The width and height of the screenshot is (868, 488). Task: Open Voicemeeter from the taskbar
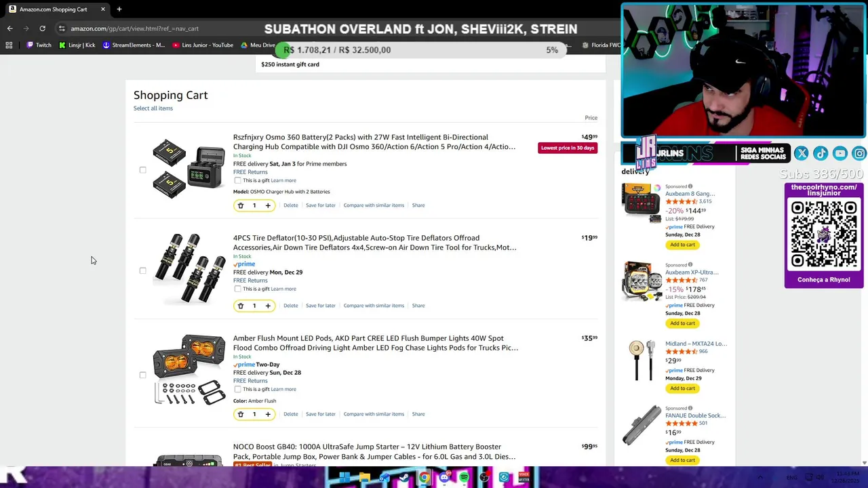click(524, 477)
